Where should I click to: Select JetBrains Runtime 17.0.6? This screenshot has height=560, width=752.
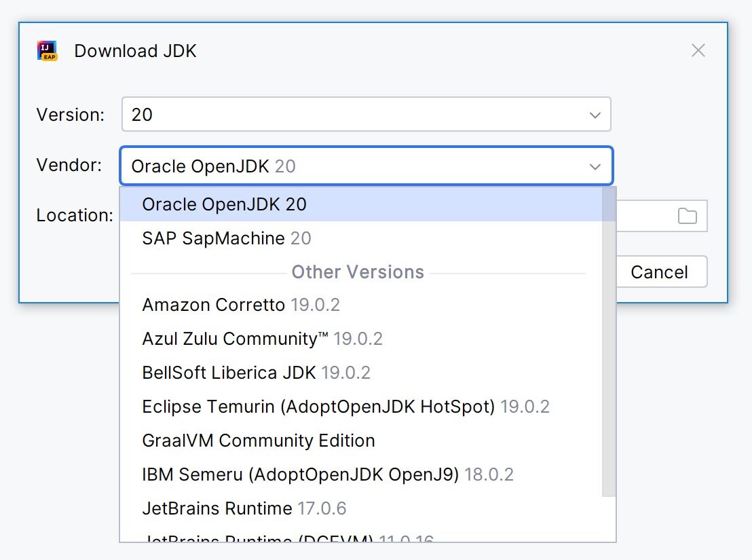pos(361,508)
